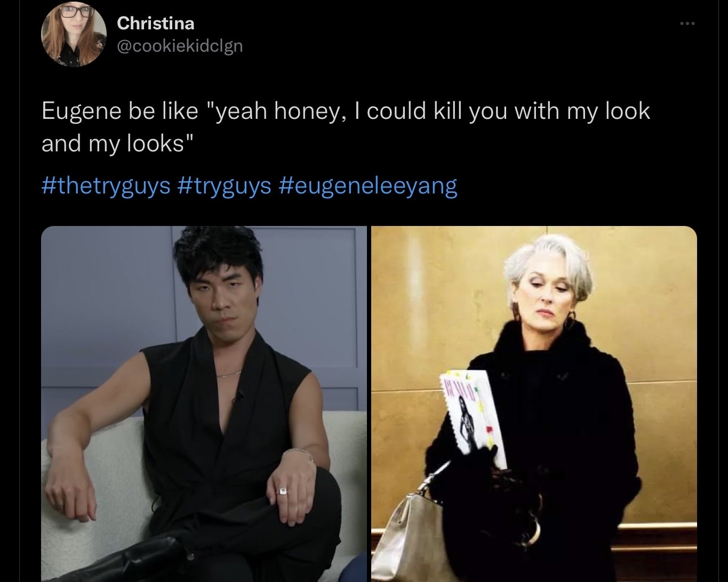The width and height of the screenshot is (728, 582).
Task: Open the overflow dots beside tweet header
Action: coord(687,23)
